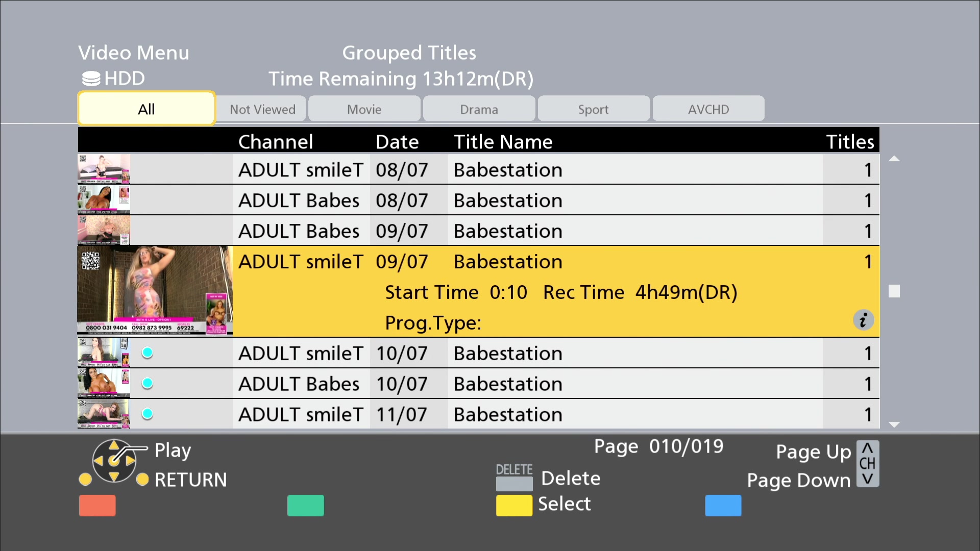Click the thumbnail of ADULT smileT 10/07 recording
The image size is (980, 551).
coord(104,353)
